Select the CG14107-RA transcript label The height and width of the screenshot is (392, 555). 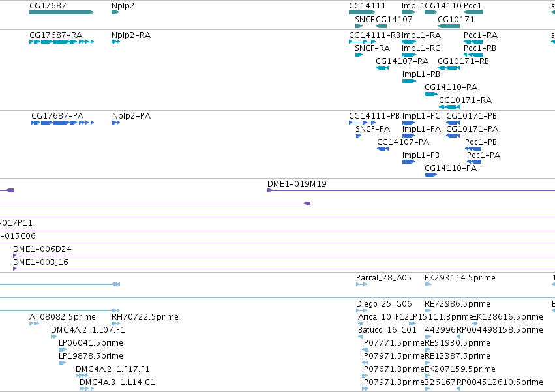tap(402, 61)
